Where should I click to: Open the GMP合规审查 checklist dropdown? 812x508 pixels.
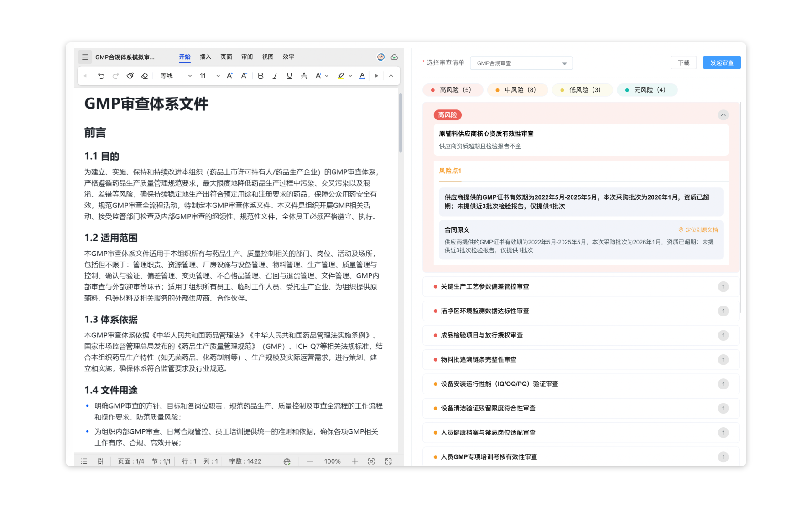[521, 63]
